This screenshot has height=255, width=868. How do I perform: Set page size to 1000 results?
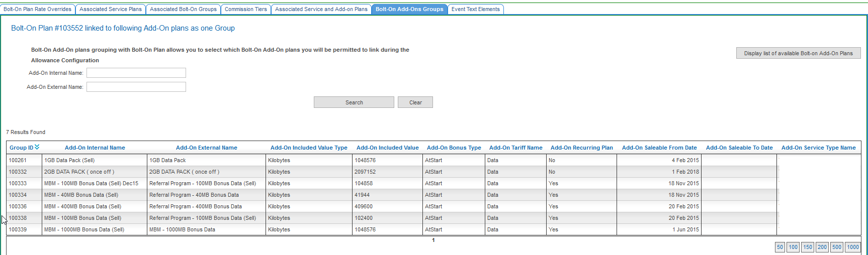pos(853,247)
